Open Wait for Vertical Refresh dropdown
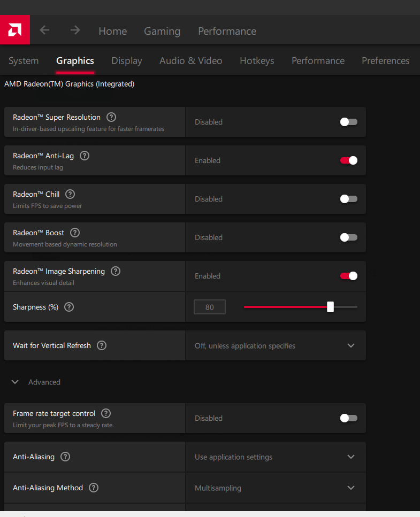This screenshot has width=420, height=517. [x=276, y=345]
